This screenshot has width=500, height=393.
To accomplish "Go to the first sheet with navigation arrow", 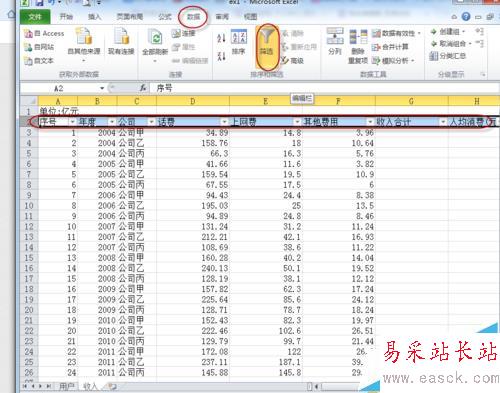I will (x=25, y=386).
